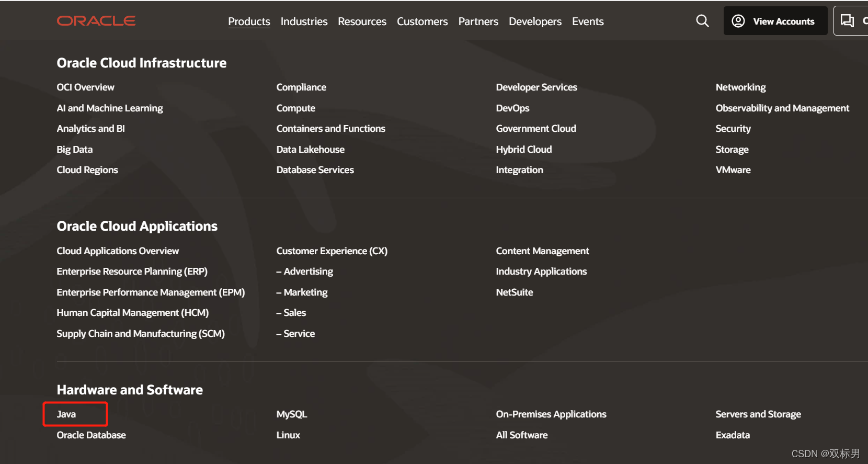This screenshot has height=464, width=868.
Task: Go to Data Lakehouse
Action: point(311,150)
